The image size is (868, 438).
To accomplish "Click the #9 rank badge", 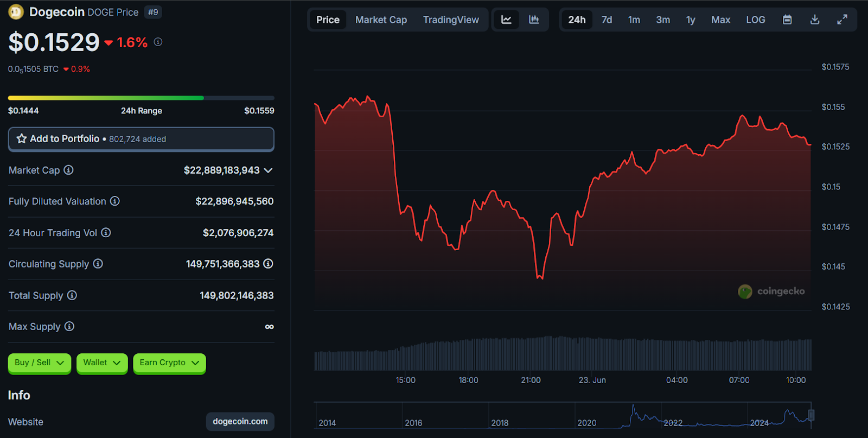I will 153,12.
